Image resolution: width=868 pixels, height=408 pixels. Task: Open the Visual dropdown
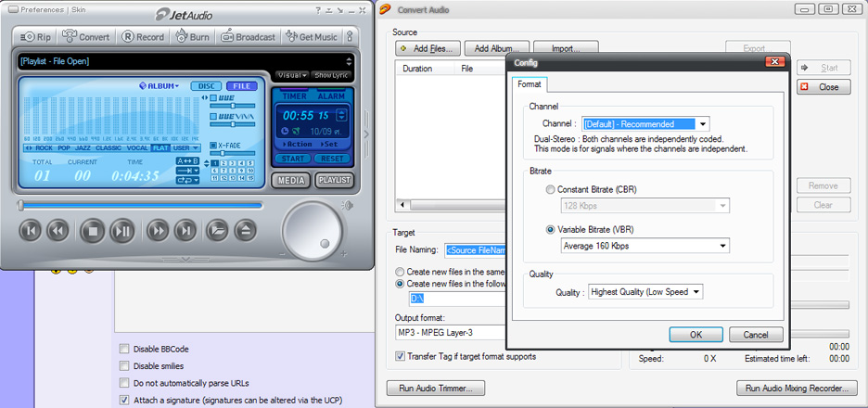(292, 75)
